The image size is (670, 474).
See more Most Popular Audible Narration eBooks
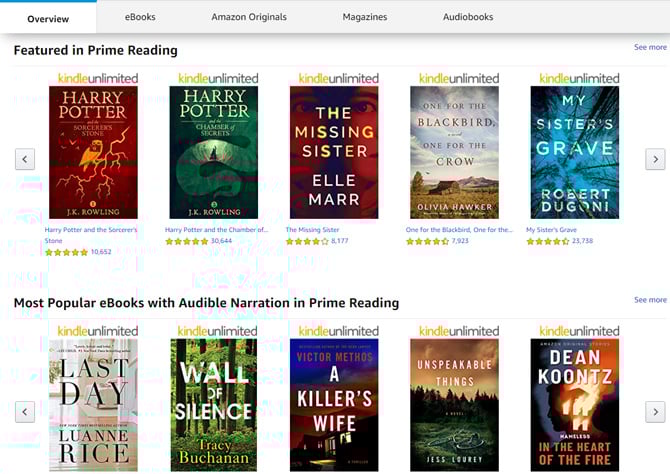(x=650, y=300)
